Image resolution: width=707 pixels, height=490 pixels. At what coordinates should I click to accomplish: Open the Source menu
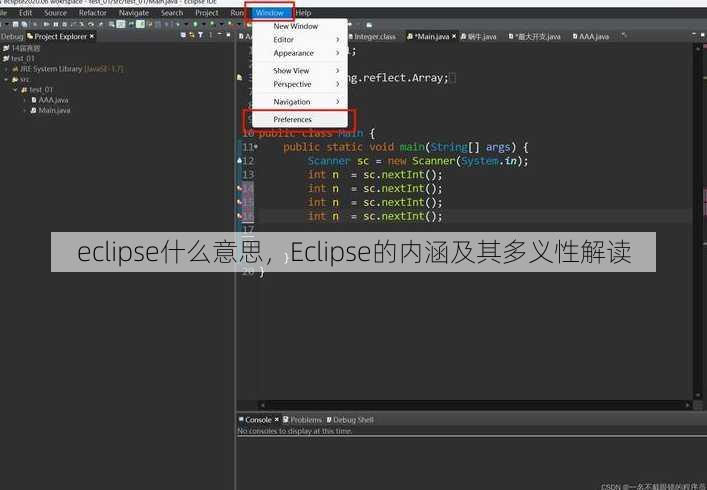[x=55, y=13]
